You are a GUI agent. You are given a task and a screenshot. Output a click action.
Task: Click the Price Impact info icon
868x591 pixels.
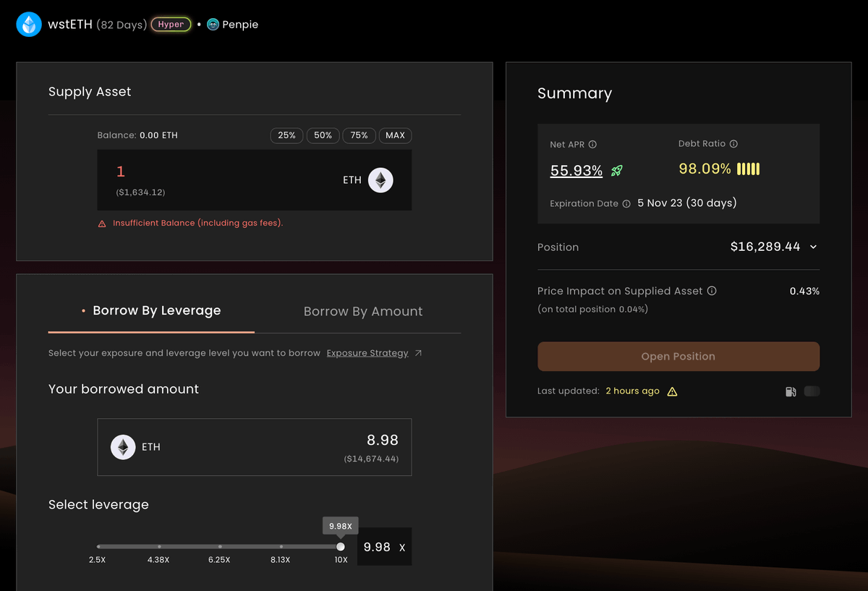click(x=712, y=291)
